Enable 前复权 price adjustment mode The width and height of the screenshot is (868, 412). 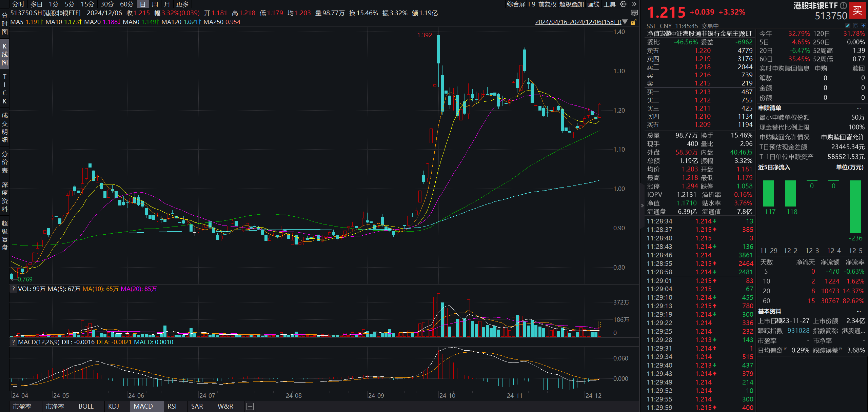click(x=548, y=4)
